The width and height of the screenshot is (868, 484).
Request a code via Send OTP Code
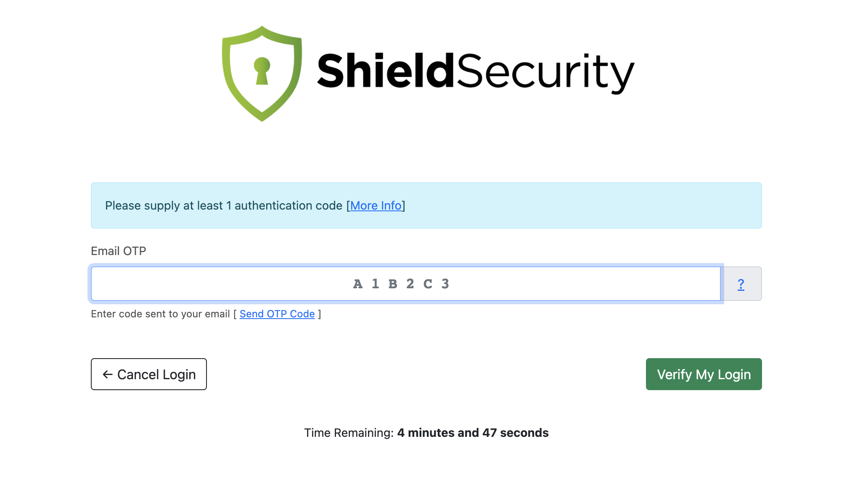pyautogui.click(x=277, y=314)
